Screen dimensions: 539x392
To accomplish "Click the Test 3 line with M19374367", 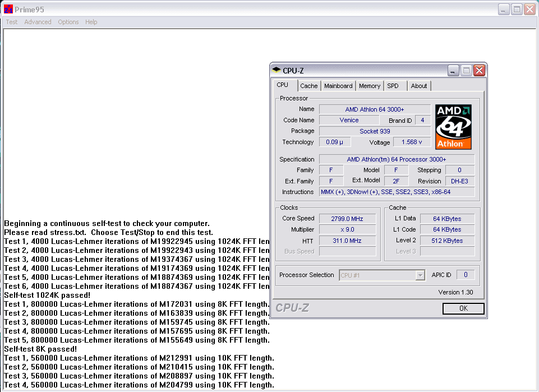I will [136, 260].
